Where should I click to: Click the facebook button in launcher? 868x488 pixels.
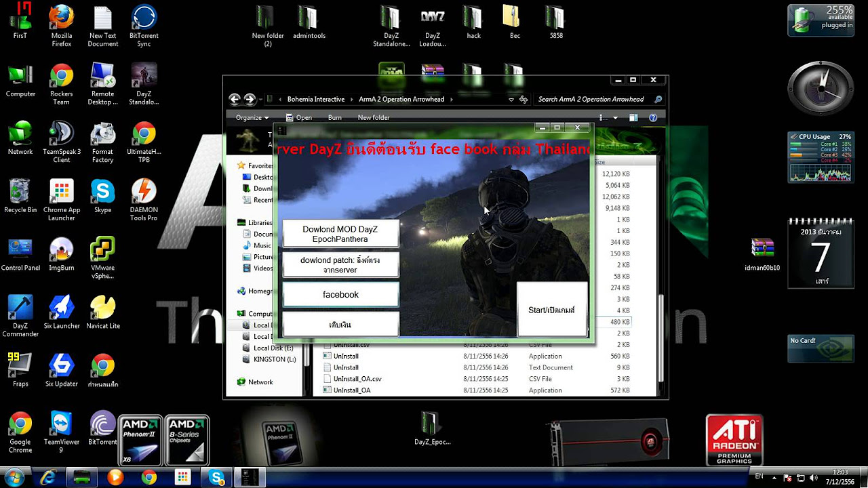pos(340,294)
